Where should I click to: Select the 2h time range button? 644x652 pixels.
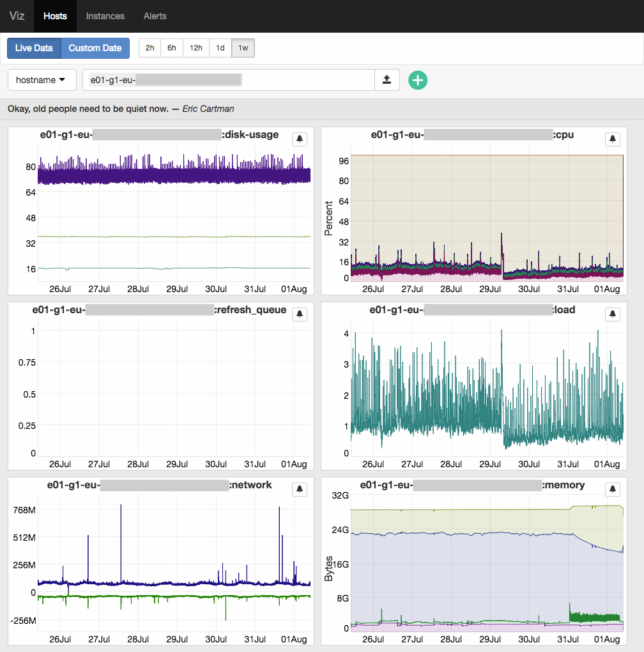point(149,47)
